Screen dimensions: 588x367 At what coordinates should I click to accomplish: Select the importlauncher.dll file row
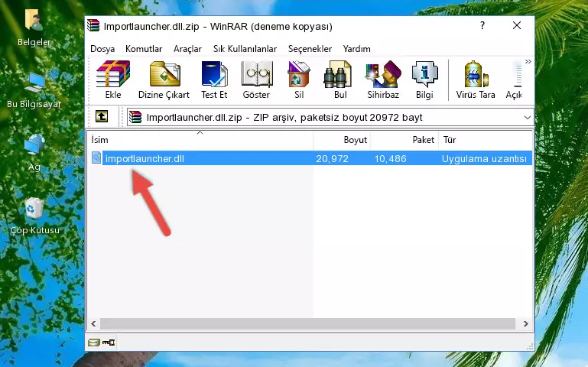tap(311, 158)
